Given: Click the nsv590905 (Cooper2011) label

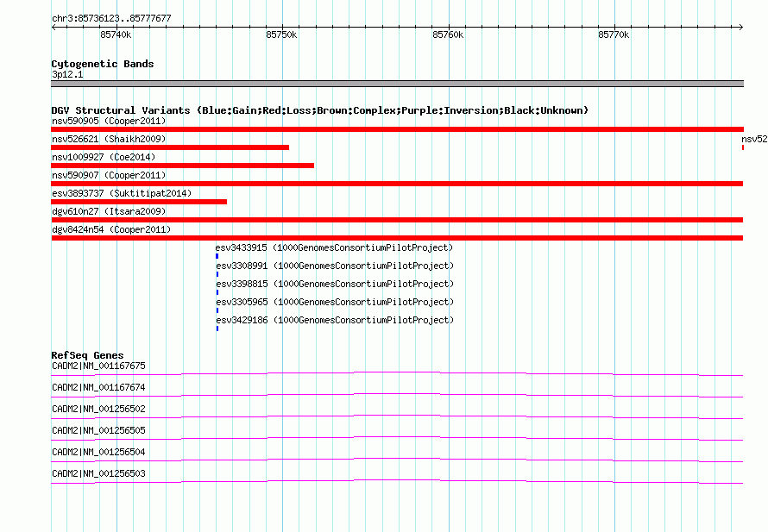Looking at the screenshot, I should pyautogui.click(x=109, y=121).
